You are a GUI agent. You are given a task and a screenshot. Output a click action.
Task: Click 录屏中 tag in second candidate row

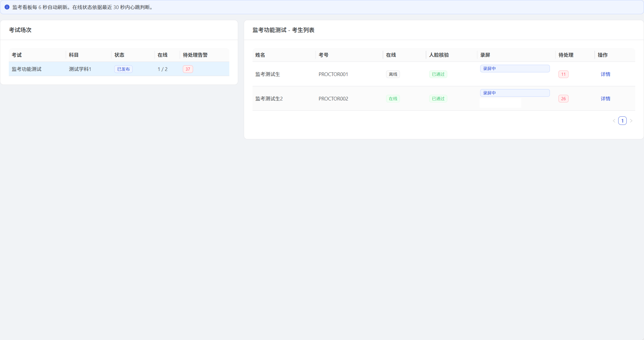pyautogui.click(x=515, y=93)
